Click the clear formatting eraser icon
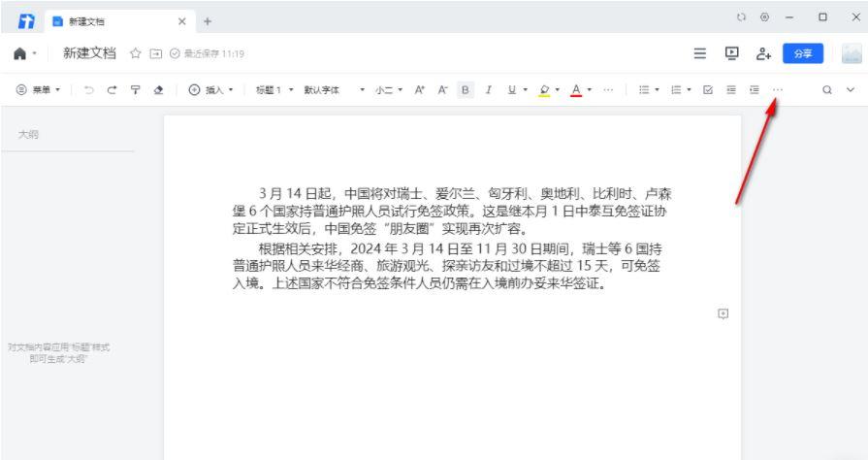 click(158, 90)
